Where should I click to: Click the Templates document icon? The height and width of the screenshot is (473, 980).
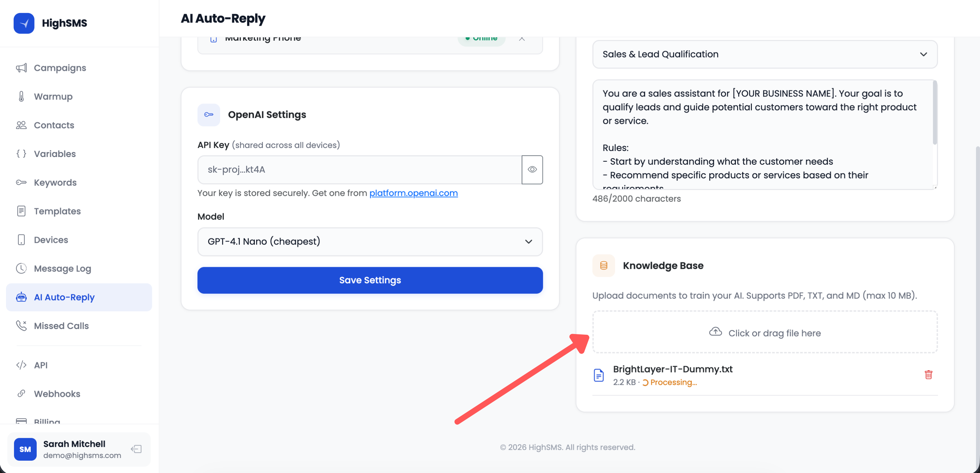tap(21, 211)
